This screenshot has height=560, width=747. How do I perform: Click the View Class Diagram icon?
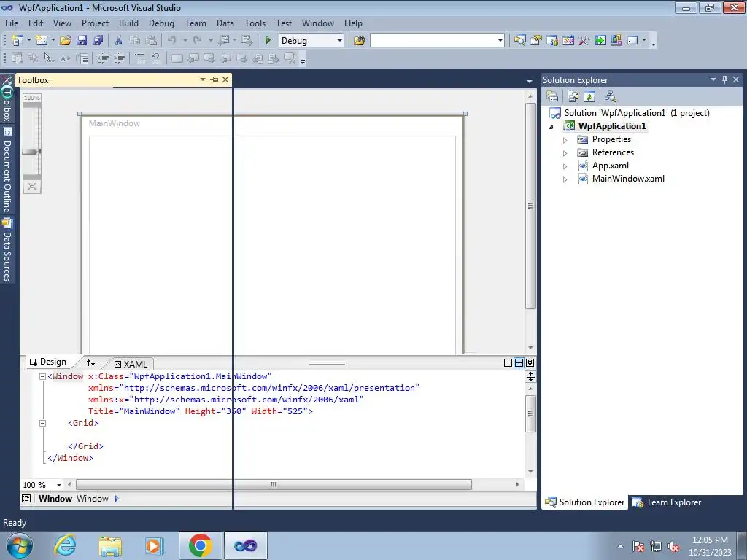[x=611, y=97]
